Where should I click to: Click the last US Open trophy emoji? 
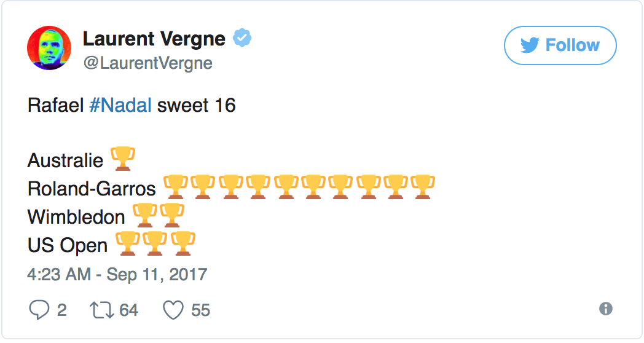click(x=183, y=243)
